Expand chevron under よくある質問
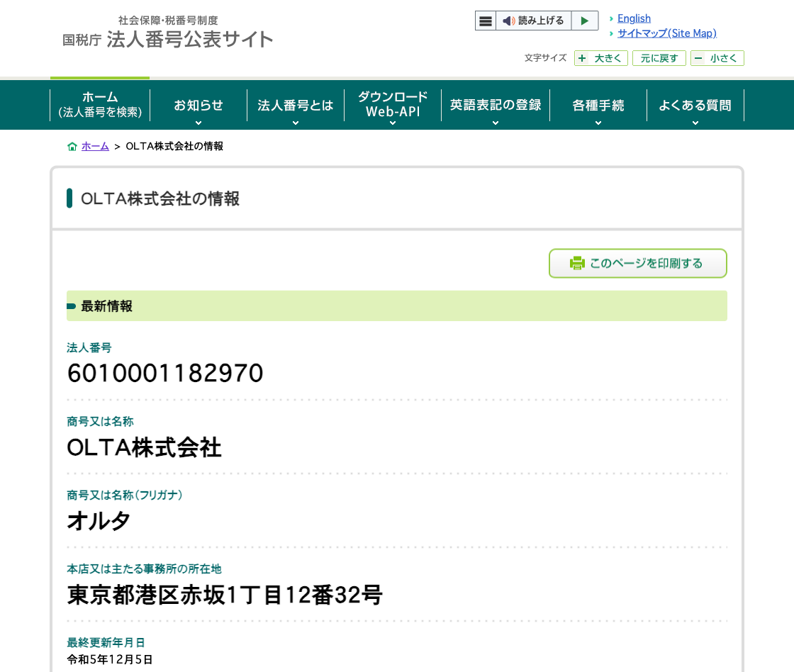794x672 pixels. (x=695, y=123)
